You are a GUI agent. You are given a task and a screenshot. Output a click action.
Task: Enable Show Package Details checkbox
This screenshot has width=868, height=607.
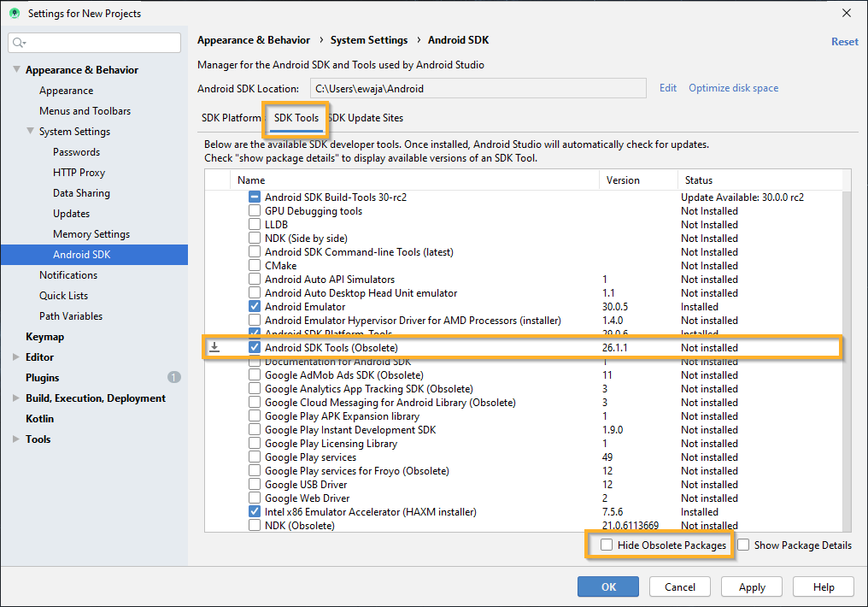coord(743,545)
